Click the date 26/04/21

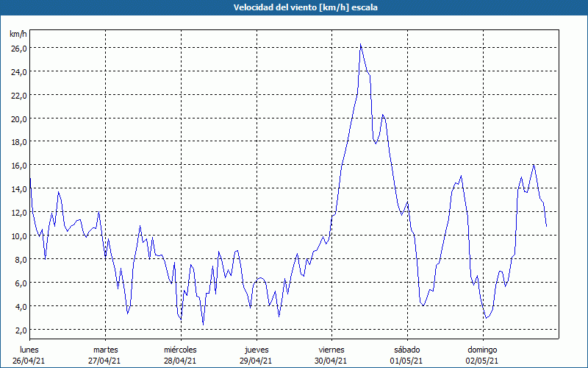point(29,361)
